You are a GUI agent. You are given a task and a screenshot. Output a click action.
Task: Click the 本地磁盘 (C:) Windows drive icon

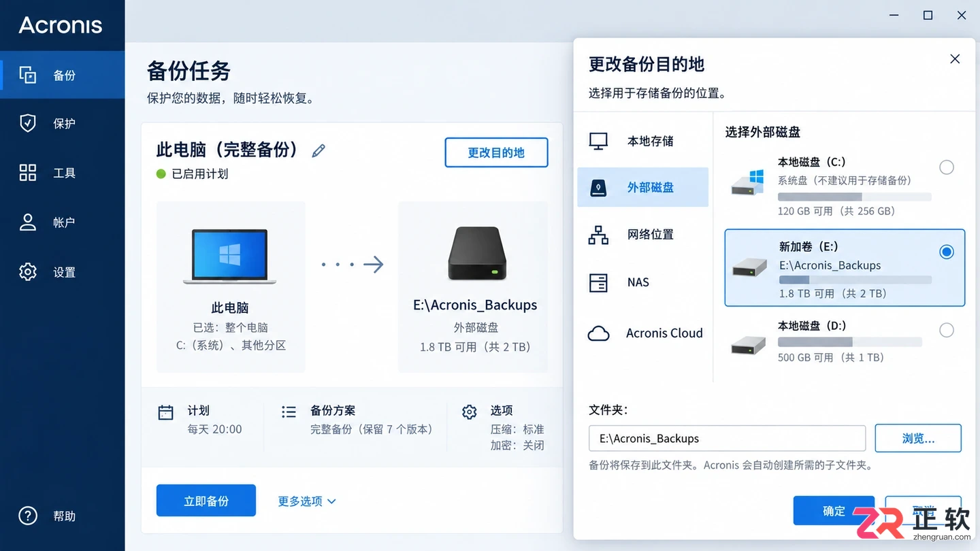747,182
